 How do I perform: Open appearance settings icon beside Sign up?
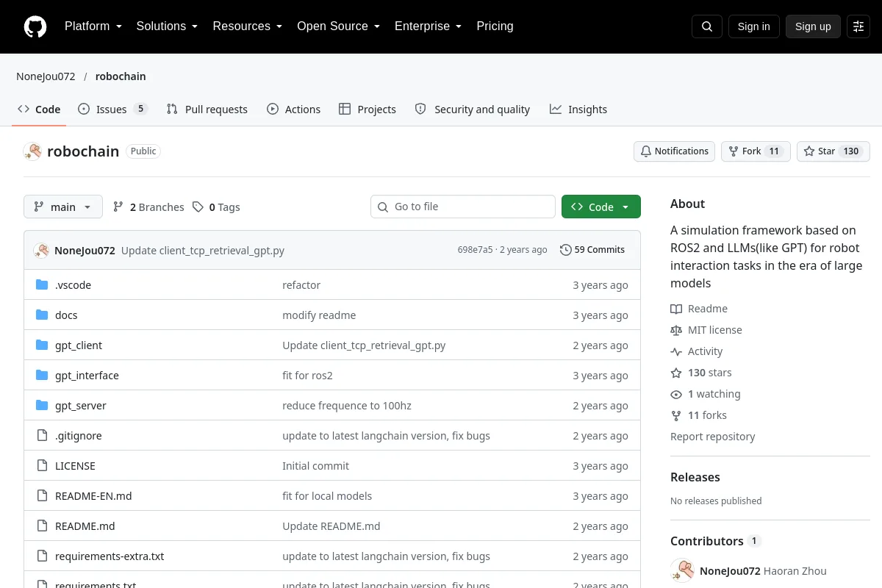pos(858,26)
